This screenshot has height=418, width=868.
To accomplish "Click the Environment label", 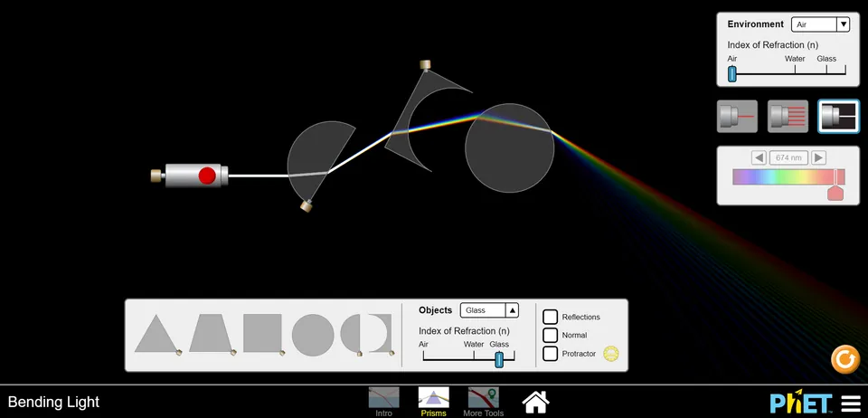I will pyautogui.click(x=756, y=24).
